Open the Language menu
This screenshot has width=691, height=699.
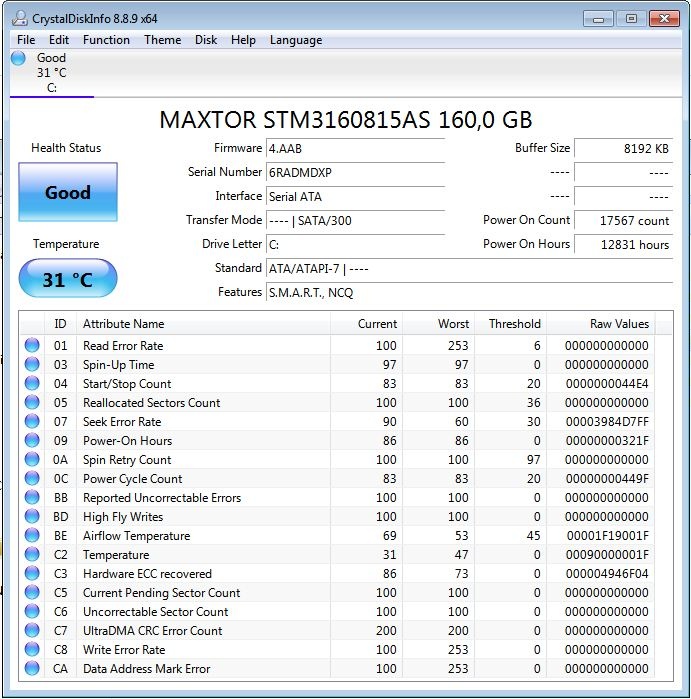click(x=296, y=40)
